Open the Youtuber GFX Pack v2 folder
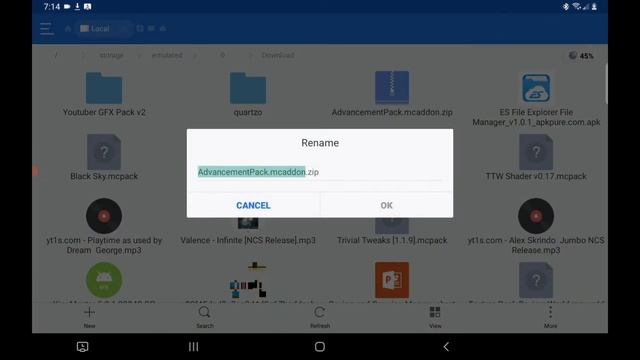This screenshot has width=640, height=360. 104,88
